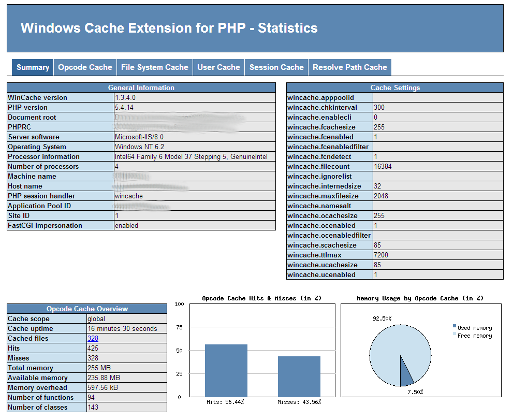Select the User Cache tab

pos(219,67)
